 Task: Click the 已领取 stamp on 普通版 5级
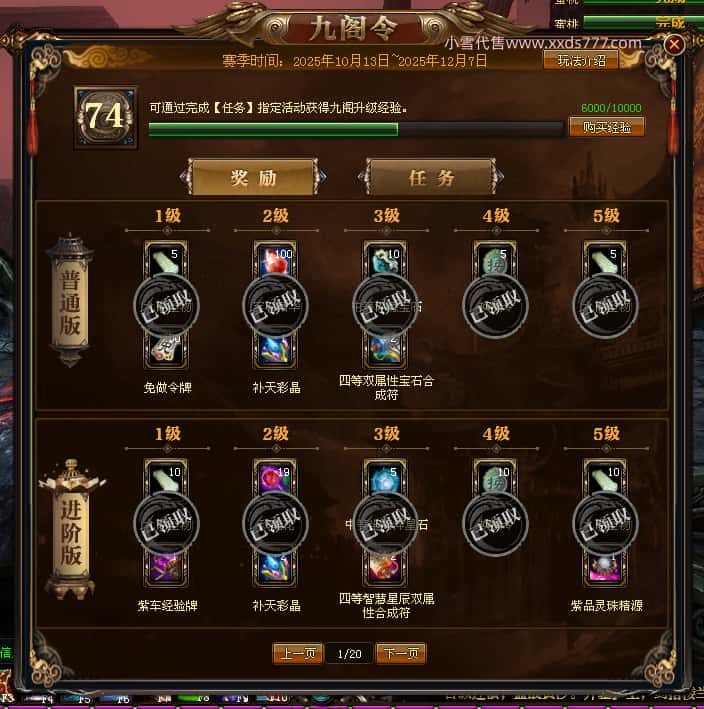point(605,306)
